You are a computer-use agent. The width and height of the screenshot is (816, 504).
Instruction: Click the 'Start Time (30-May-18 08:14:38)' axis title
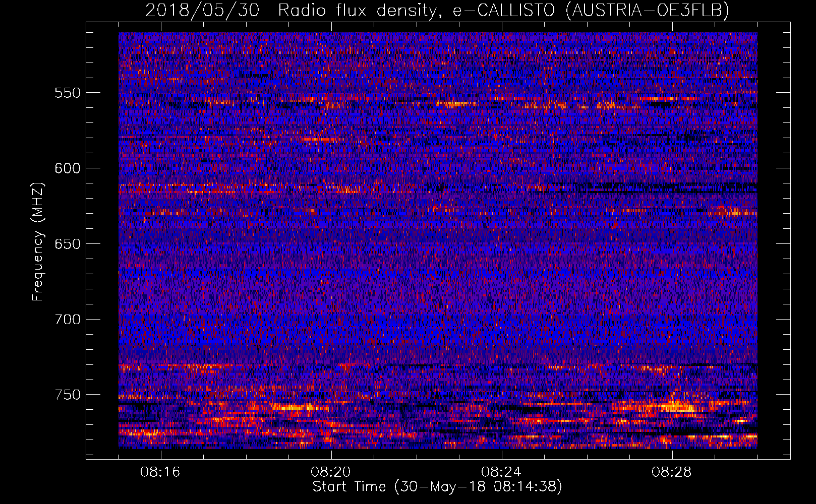coord(437,487)
